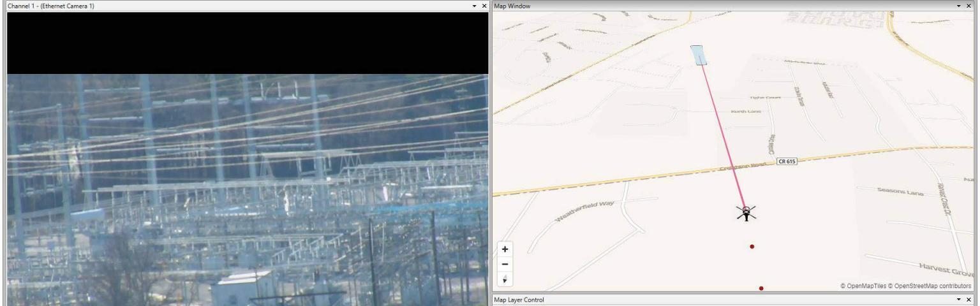Screen dimensions: 980x306
Task: Open the Channel 1 panel dropdown arrow
Action: pos(474,6)
